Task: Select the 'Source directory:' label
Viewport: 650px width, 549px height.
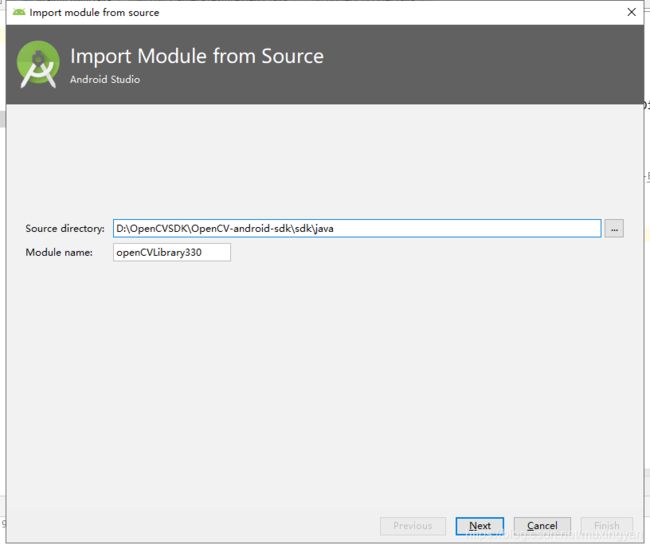Action: (65, 228)
